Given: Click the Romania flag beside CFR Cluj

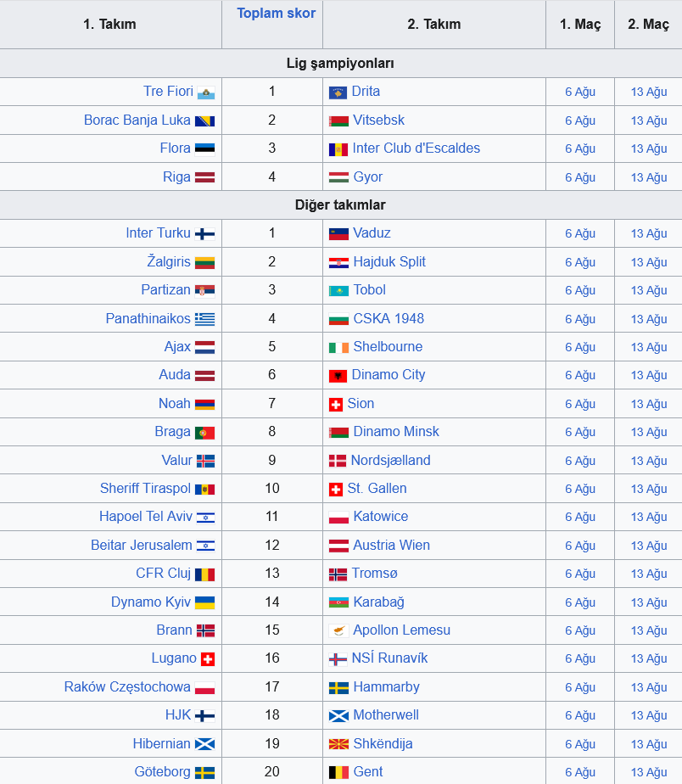Looking at the screenshot, I should pyautogui.click(x=205, y=574).
